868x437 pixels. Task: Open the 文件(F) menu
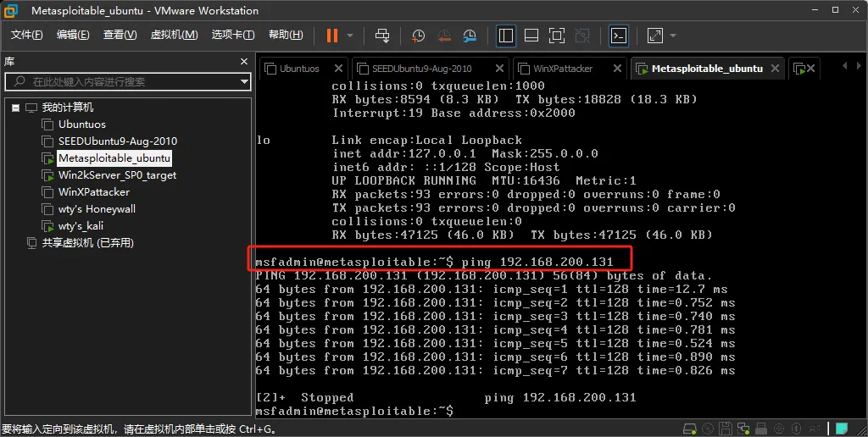(x=26, y=35)
